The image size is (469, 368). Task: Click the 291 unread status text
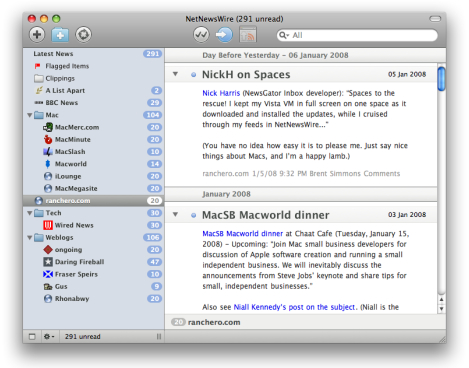pyautogui.click(x=82, y=337)
